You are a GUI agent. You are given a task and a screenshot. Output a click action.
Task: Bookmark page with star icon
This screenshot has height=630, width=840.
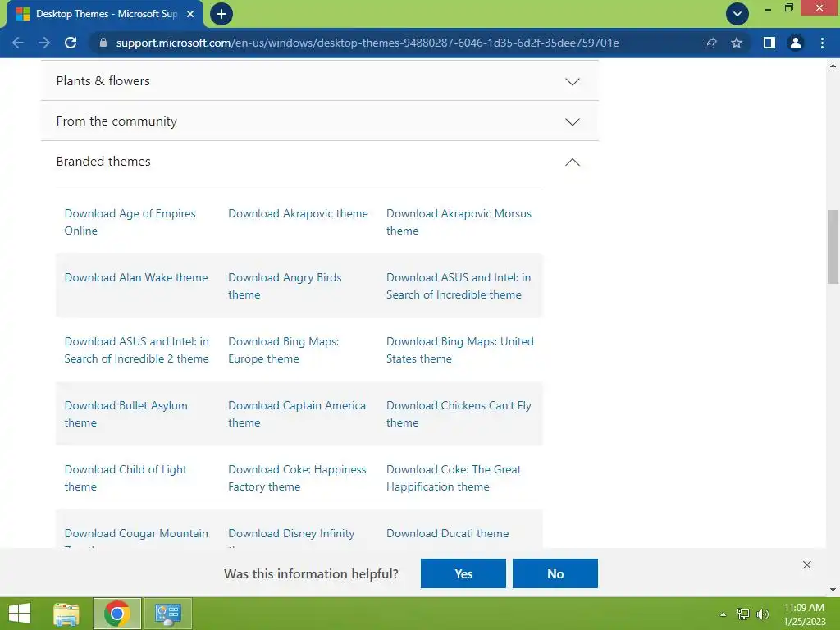[737, 43]
